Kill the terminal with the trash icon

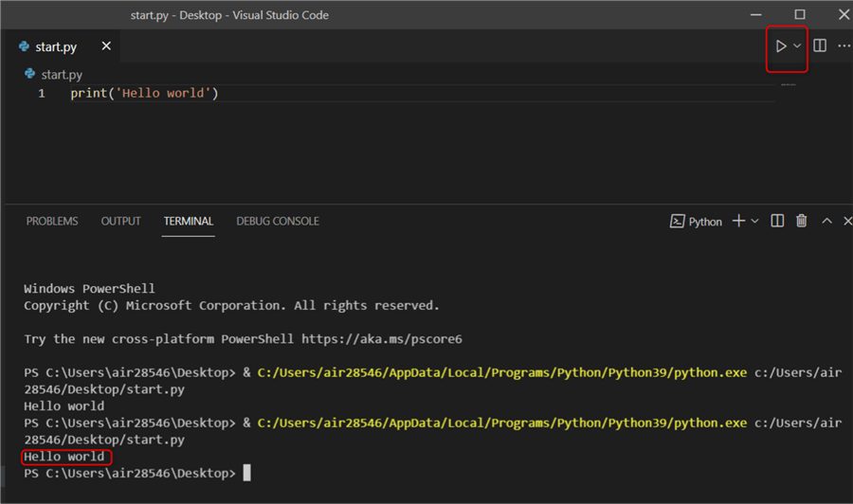pyautogui.click(x=802, y=221)
